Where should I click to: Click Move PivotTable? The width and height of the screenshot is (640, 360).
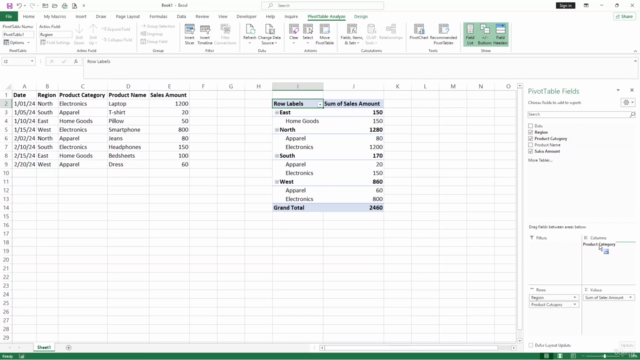tap(324, 34)
